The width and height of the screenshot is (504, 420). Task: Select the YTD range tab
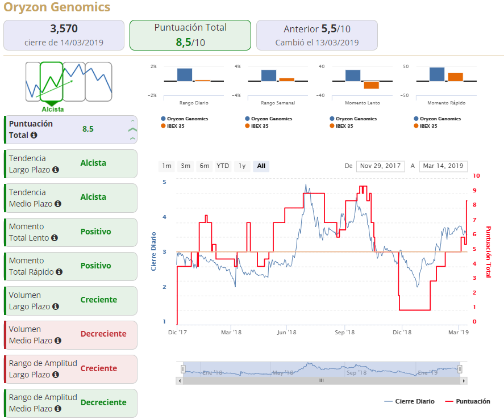pyautogui.click(x=223, y=166)
